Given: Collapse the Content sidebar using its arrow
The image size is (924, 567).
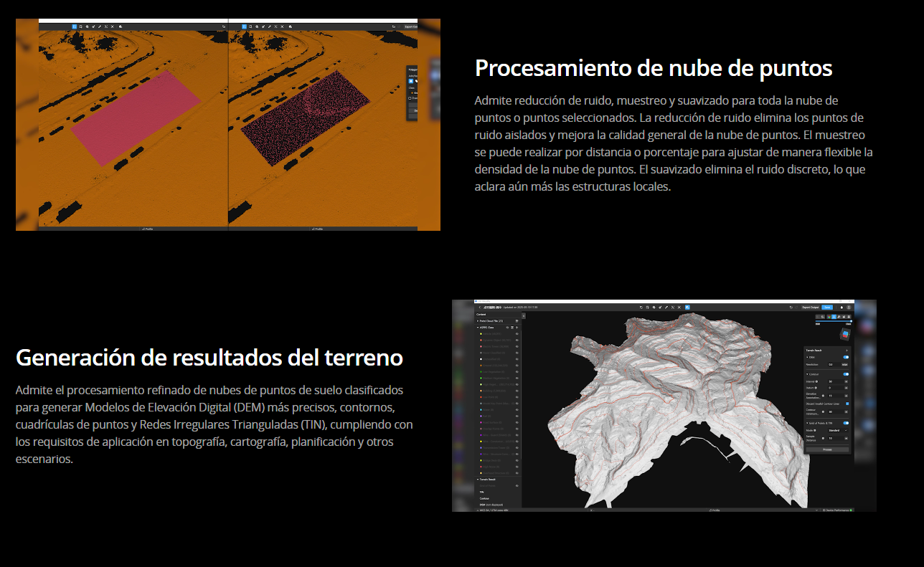Looking at the screenshot, I should coord(523,315).
